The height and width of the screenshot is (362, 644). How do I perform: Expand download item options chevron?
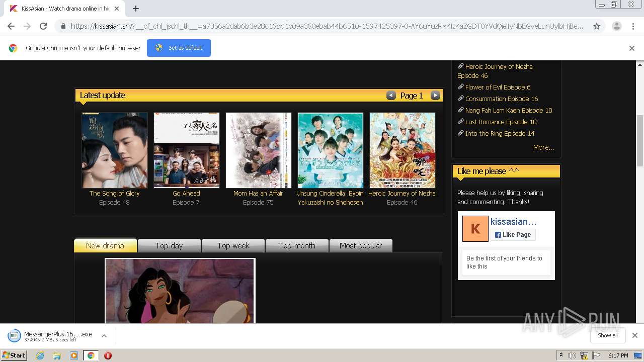pos(104,336)
